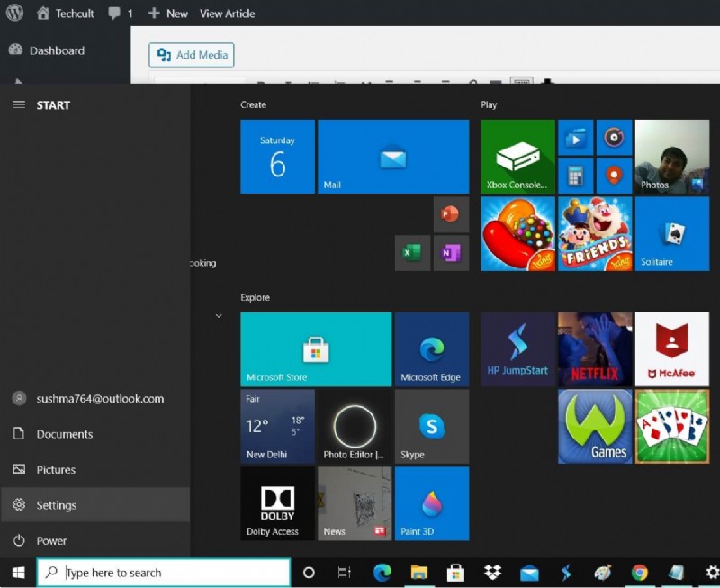This screenshot has width=720, height=588.
Task: Open Xbox Console Companion
Action: coord(518,157)
